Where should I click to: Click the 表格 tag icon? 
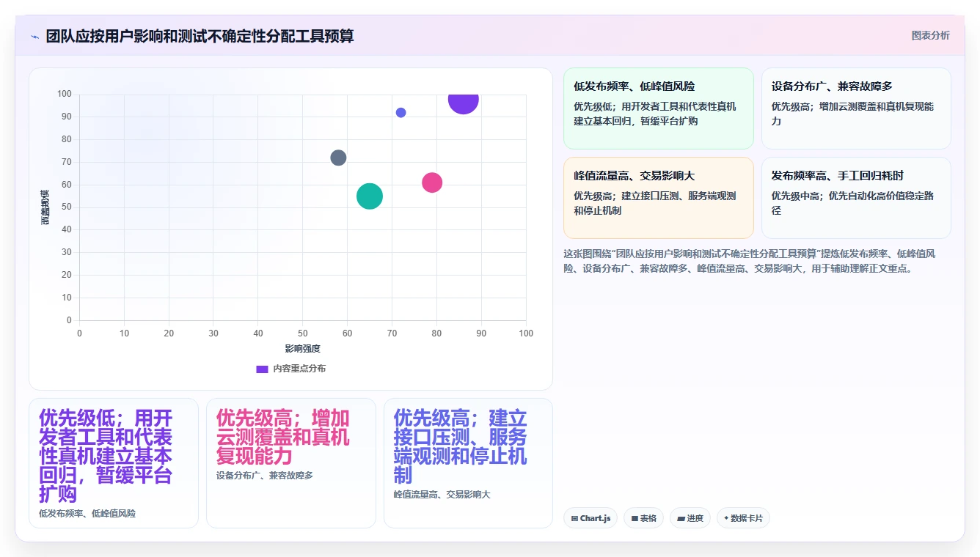tap(635, 518)
